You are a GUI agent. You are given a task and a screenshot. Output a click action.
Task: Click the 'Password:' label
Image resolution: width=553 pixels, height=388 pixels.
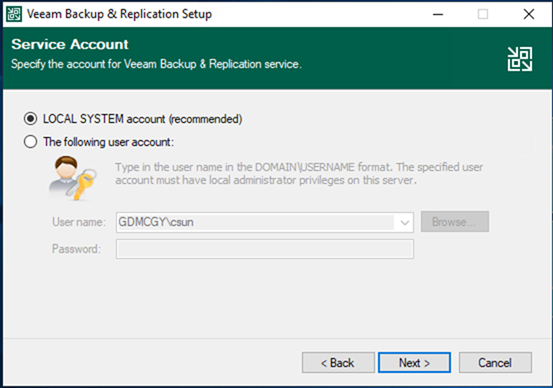(x=76, y=249)
